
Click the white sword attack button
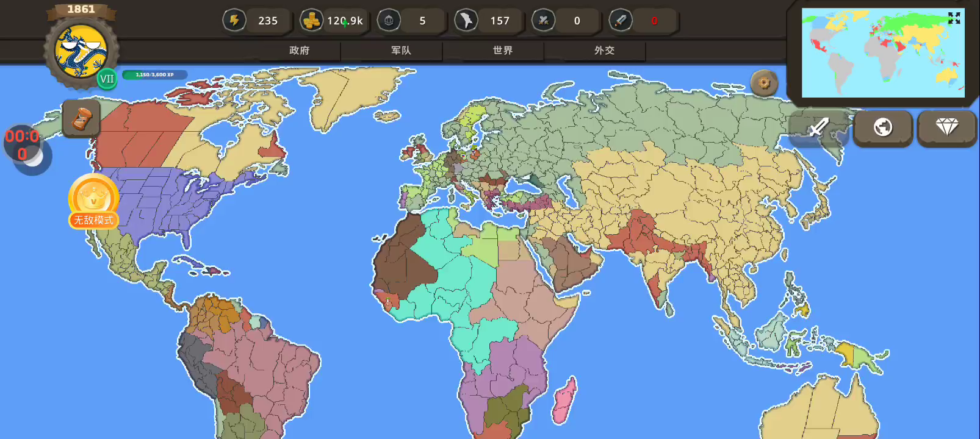[818, 127]
